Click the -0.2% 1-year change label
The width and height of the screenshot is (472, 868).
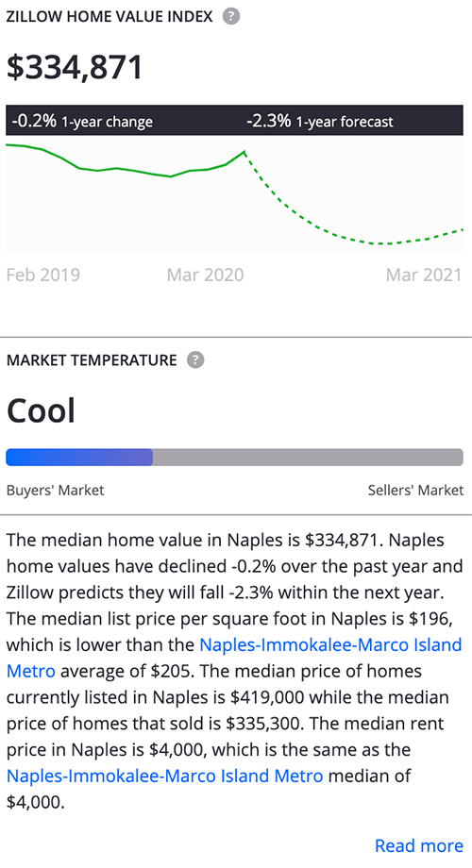(82, 121)
